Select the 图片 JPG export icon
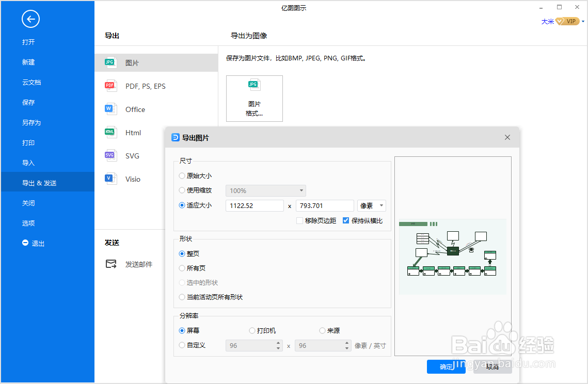 click(x=110, y=62)
